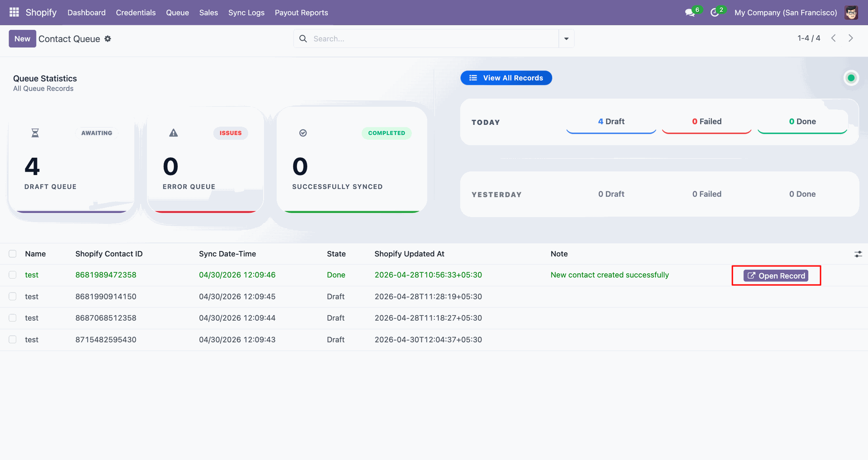
Task: Click Open Record for the Done row
Action: click(776, 275)
